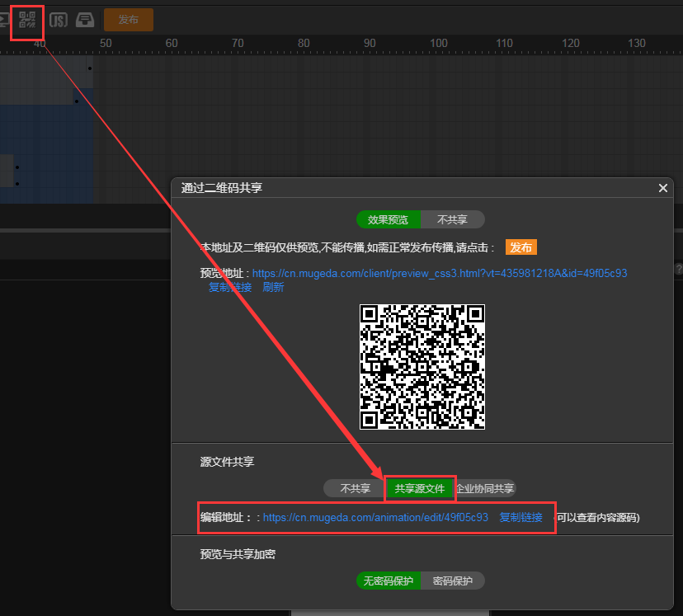This screenshot has height=616, width=683.
Task: Click frame 130 on the timeline ruler
Action: click(636, 43)
